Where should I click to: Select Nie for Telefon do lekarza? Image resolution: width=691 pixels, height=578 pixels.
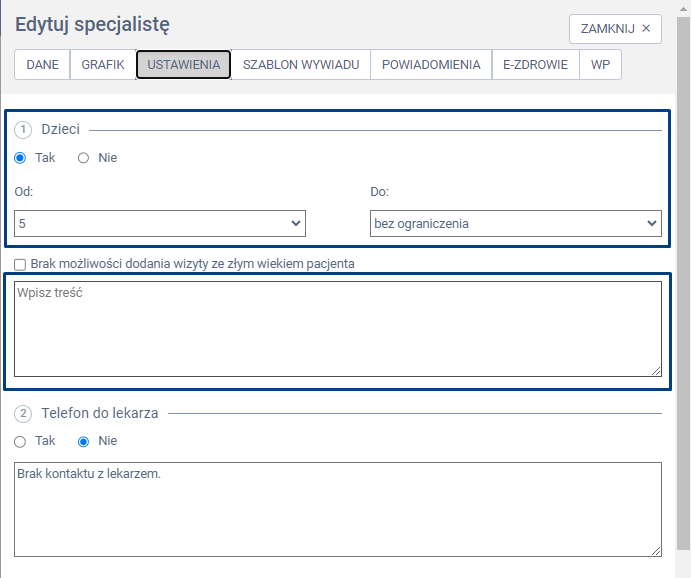point(84,441)
